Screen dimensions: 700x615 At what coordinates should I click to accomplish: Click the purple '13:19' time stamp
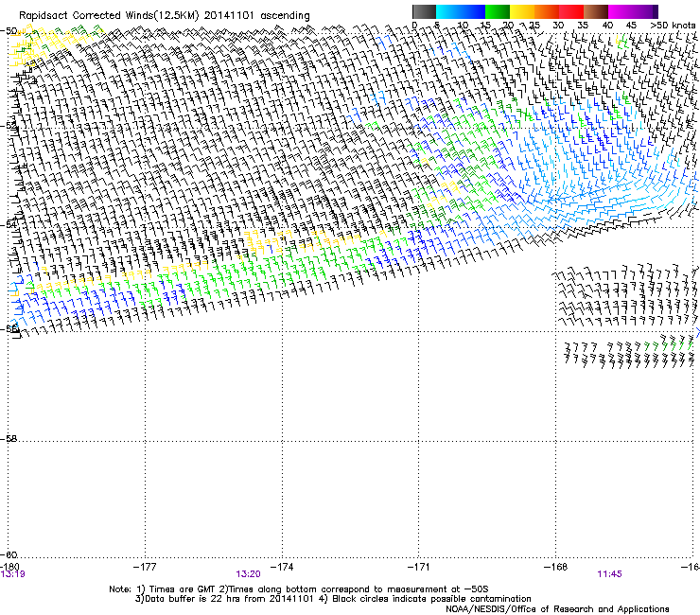point(12,574)
